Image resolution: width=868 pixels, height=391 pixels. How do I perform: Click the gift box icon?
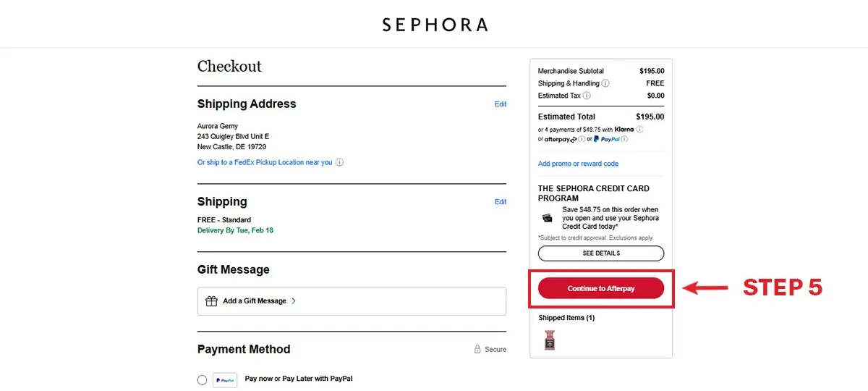[x=211, y=301]
